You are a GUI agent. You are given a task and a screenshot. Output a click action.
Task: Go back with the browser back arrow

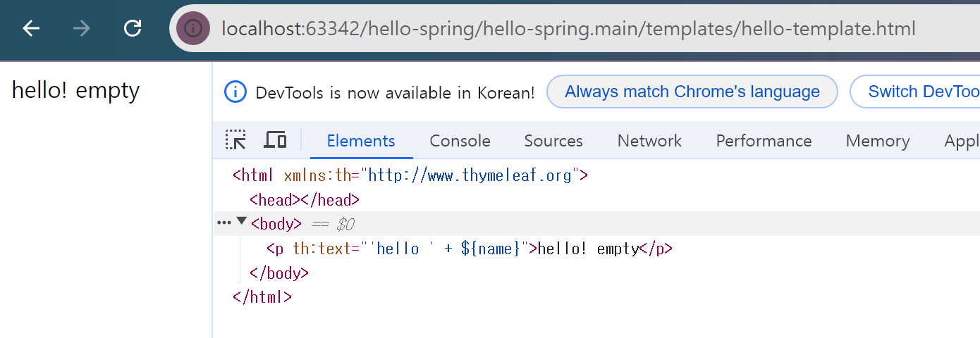pyautogui.click(x=31, y=28)
